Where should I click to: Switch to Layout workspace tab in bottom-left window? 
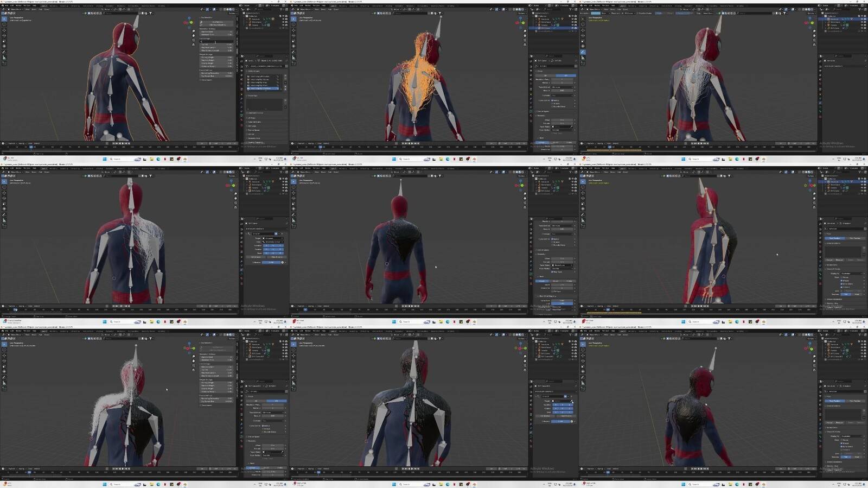(43, 331)
